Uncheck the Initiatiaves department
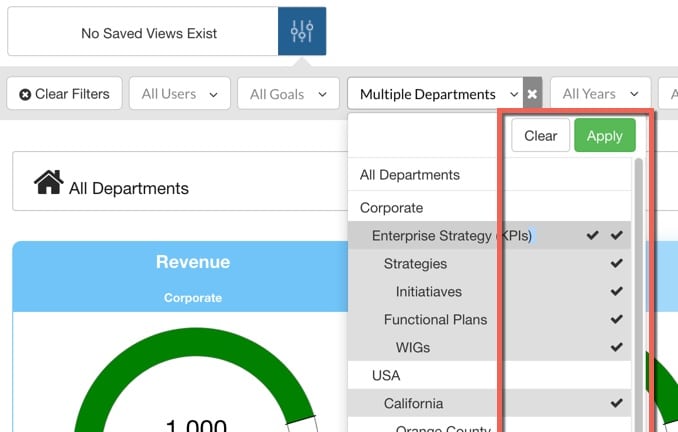Viewport: 678px width, 432px height. tap(616, 292)
